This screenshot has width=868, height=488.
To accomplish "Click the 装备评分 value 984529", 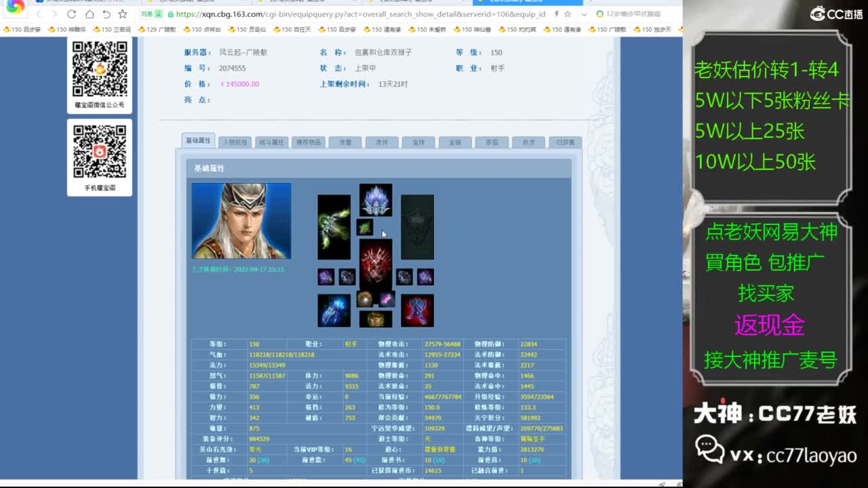I will coord(259,439).
